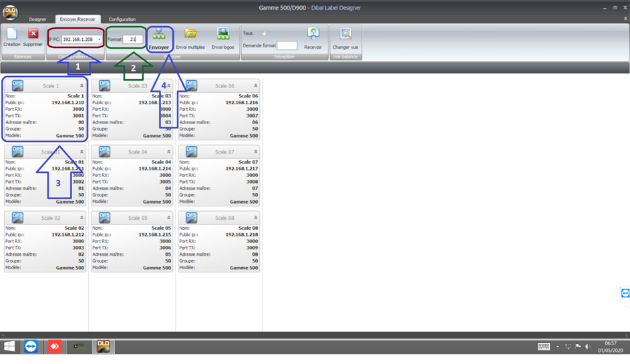Collapse the Scale 1 card chevron

(82, 86)
